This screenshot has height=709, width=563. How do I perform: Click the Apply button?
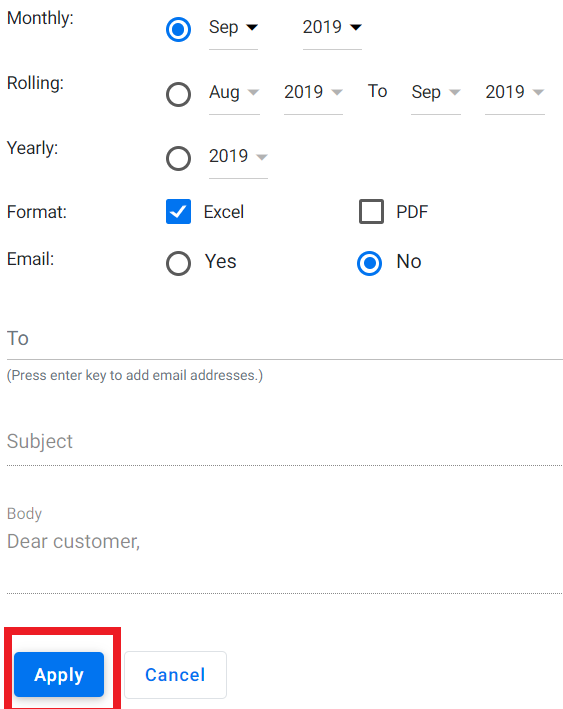click(59, 675)
